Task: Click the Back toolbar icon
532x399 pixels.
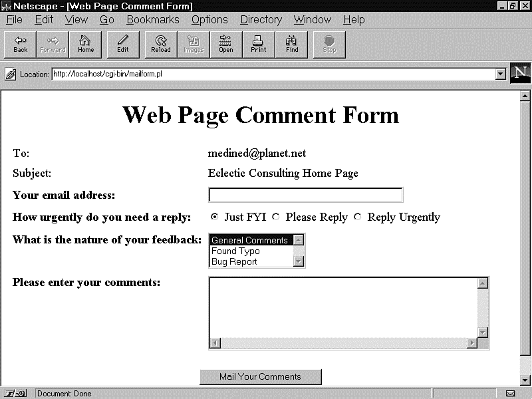Action: (21, 44)
